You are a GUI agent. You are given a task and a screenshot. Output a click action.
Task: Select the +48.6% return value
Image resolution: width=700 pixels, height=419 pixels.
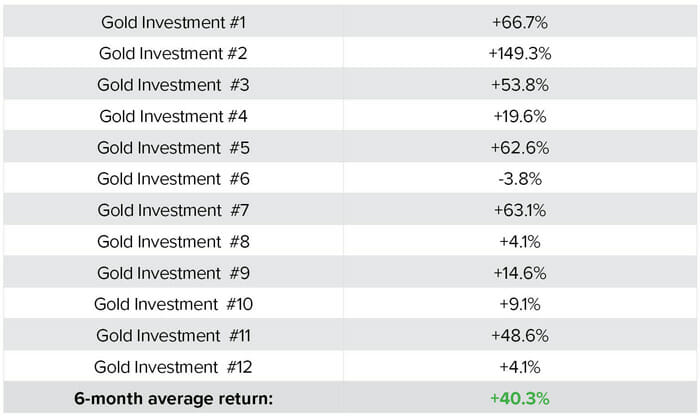point(519,335)
